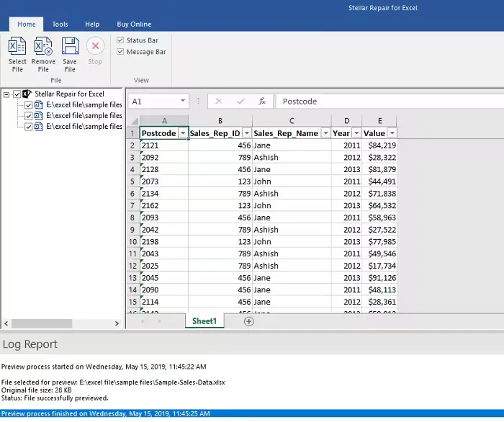Select column A header
This screenshot has width=504, height=422.
coord(164,121)
